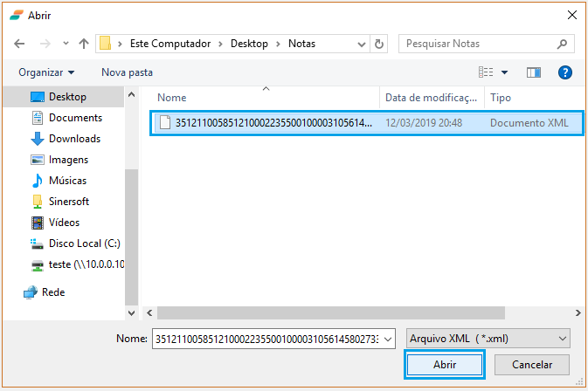Go up one folder level
The height and width of the screenshot is (391, 588).
[84, 44]
